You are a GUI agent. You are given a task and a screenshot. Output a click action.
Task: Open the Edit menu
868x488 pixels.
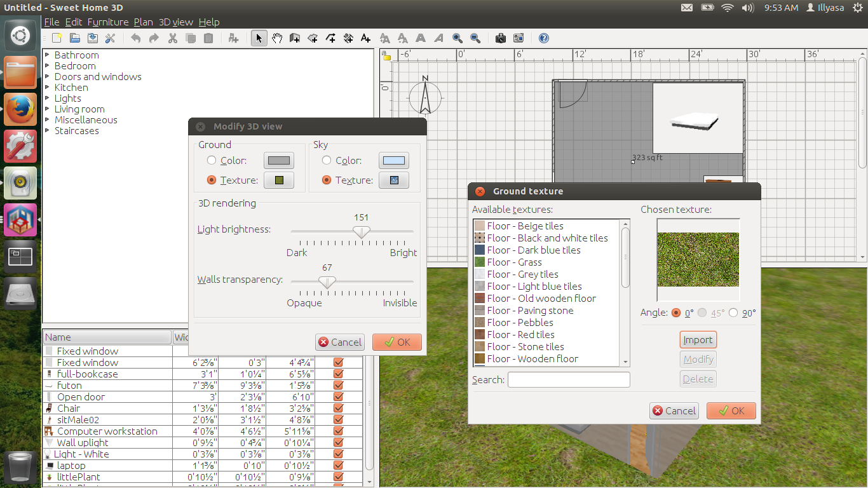tap(74, 22)
